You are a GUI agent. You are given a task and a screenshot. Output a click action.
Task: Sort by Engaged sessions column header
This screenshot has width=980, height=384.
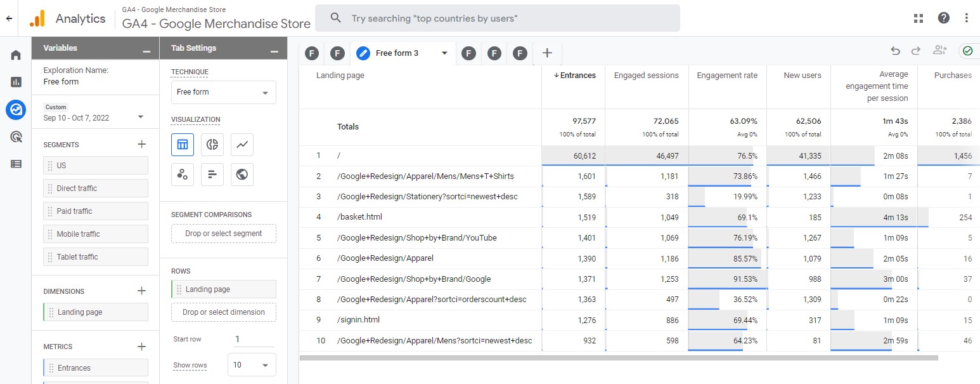pos(646,75)
